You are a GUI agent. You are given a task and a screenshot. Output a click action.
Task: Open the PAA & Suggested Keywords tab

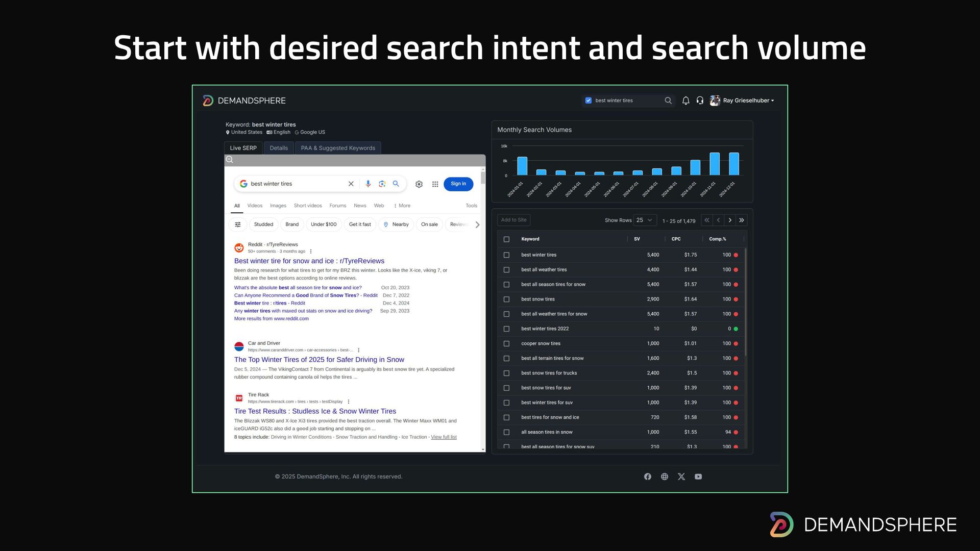click(338, 148)
